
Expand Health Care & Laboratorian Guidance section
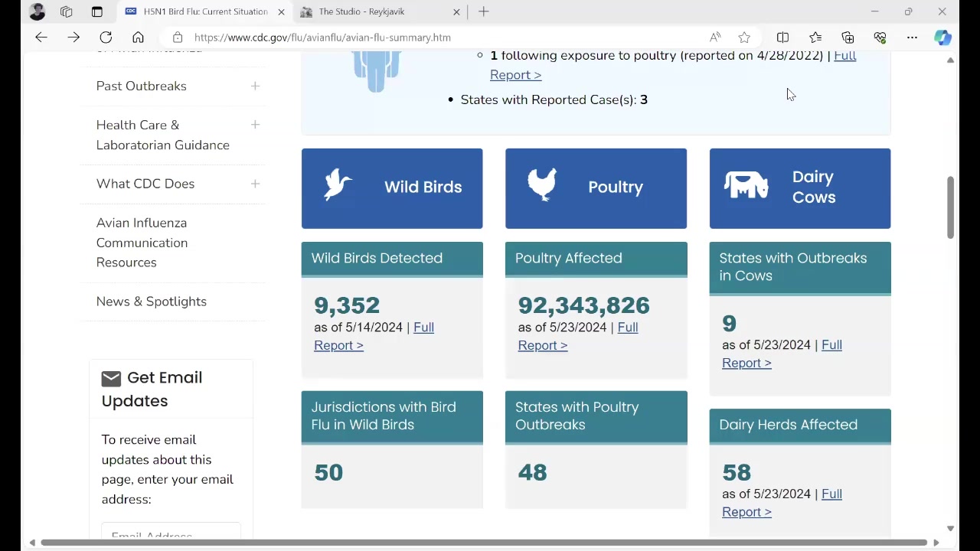pyautogui.click(x=255, y=125)
